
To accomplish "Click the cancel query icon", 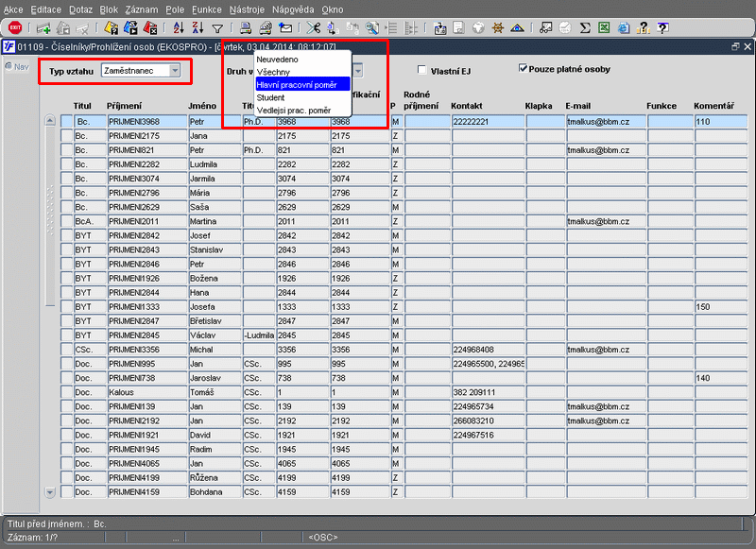I will point(150,28).
